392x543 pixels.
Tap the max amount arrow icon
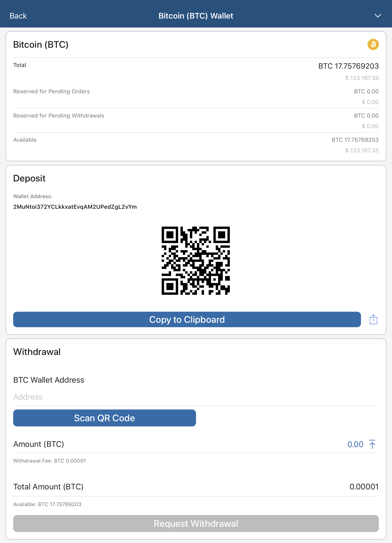[x=372, y=444]
